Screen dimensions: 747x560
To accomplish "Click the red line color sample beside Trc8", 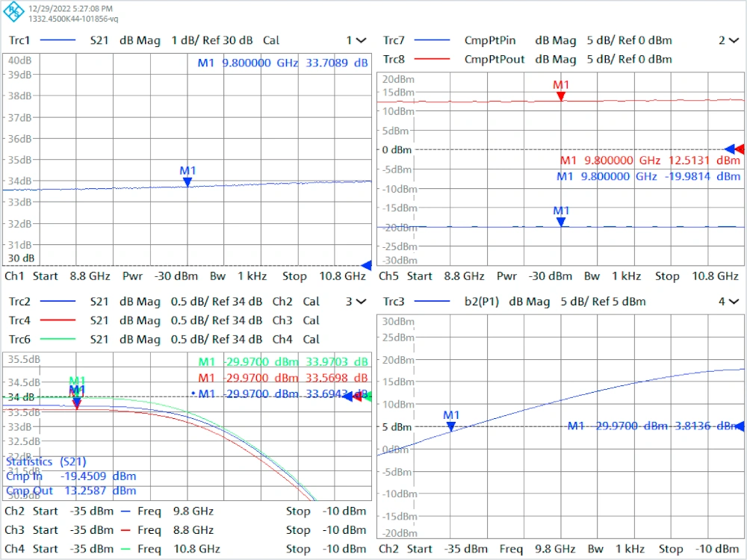I will (432, 60).
